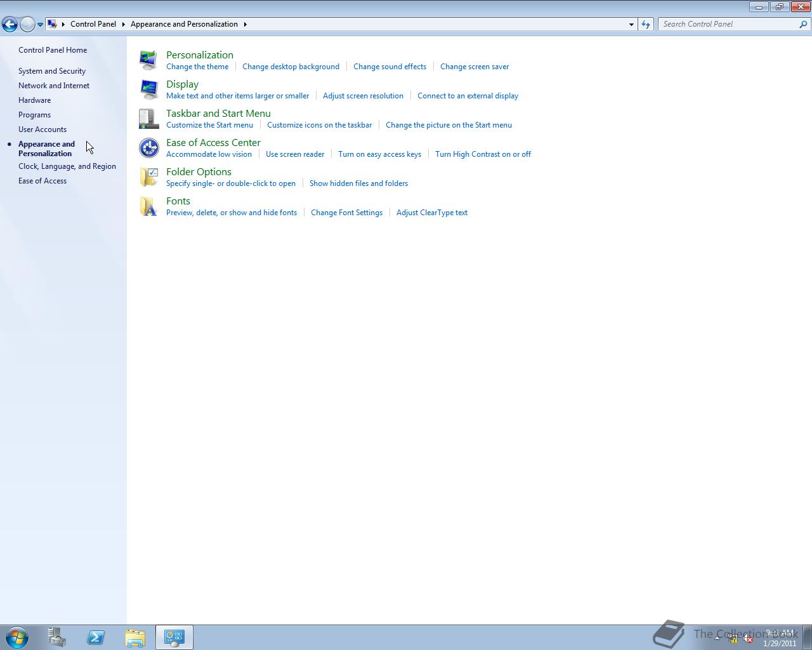
Task: Open Clock, Language, and Region category
Action: coord(67,166)
